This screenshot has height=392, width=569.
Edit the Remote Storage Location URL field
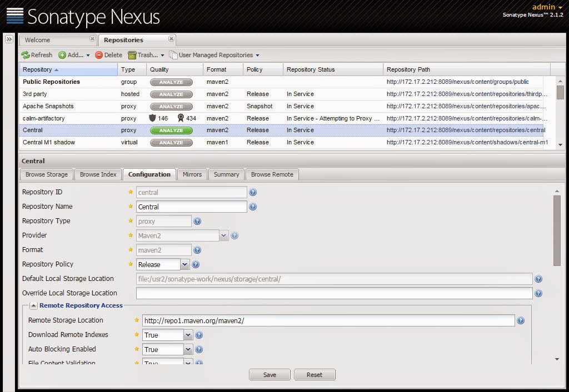pyautogui.click(x=328, y=320)
